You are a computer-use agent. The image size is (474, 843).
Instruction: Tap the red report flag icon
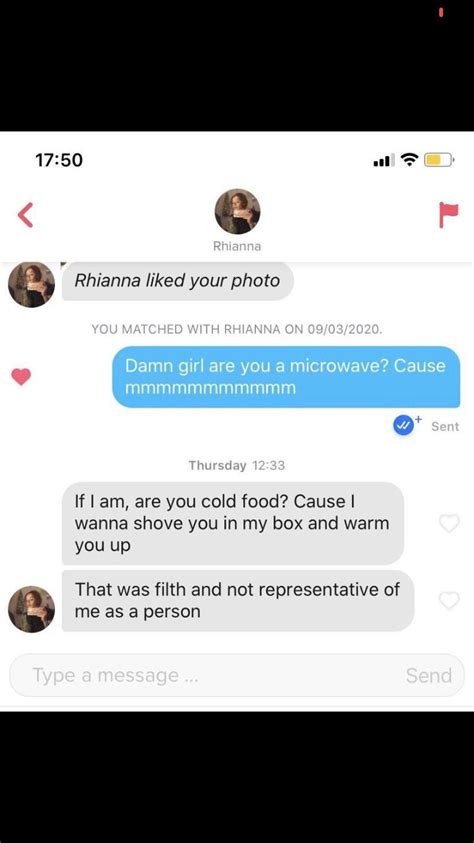click(x=449, y=215)
